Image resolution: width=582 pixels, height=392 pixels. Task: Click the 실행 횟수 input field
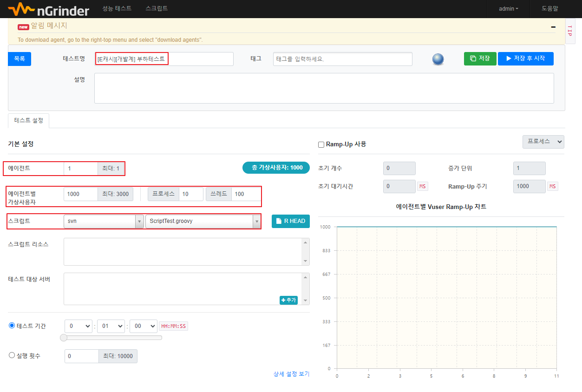[82, 356]
